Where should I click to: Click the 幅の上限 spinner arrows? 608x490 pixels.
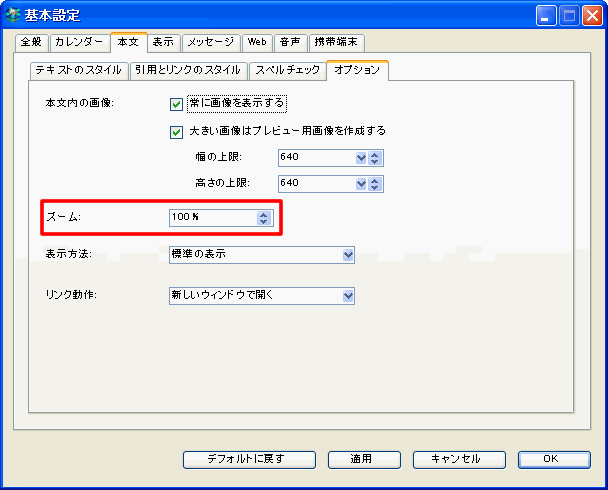pyautogui.click(x=376, y=158)
